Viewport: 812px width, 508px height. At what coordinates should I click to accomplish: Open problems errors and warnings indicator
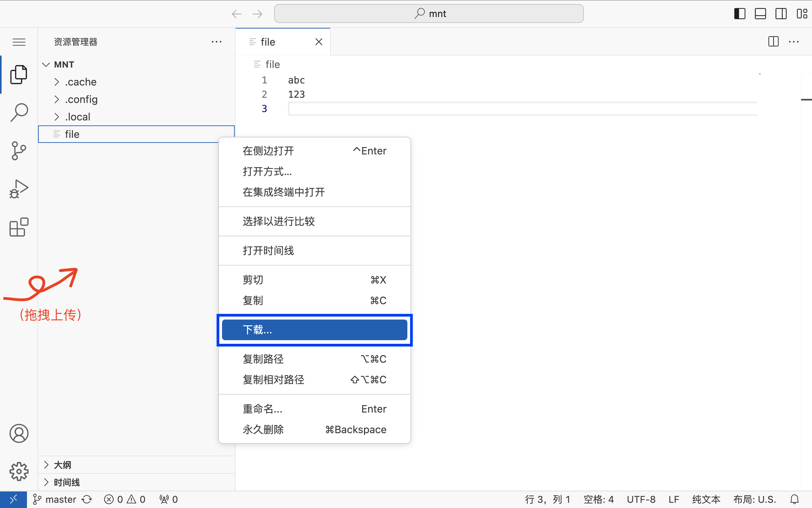click(125, 500)
